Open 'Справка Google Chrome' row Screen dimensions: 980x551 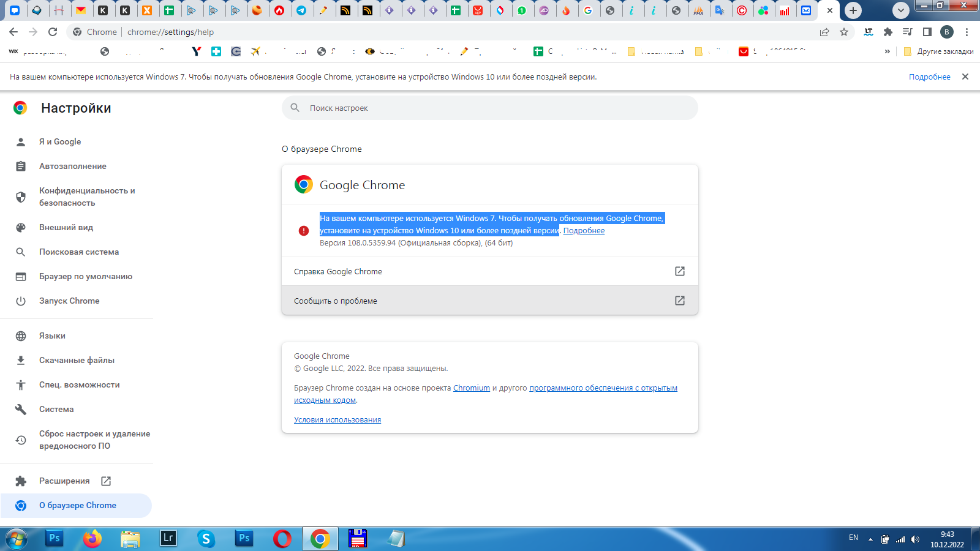pos(490,271)
